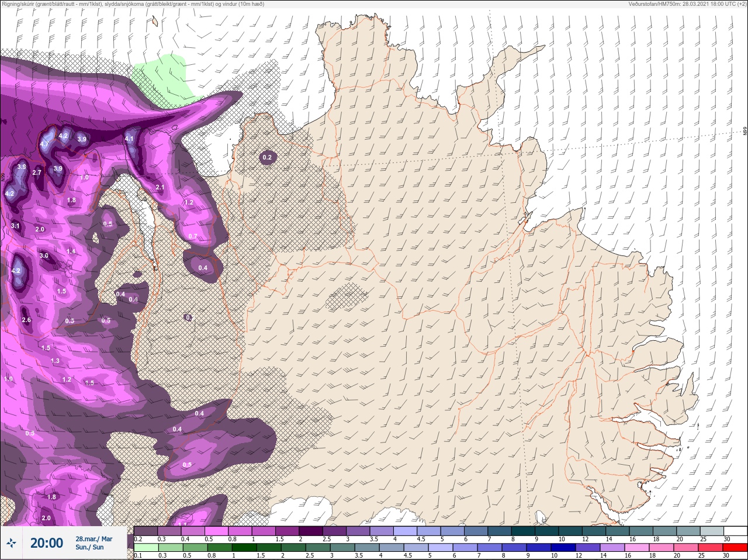Click the isolated 0.2 snow value inland

point(267,157)
